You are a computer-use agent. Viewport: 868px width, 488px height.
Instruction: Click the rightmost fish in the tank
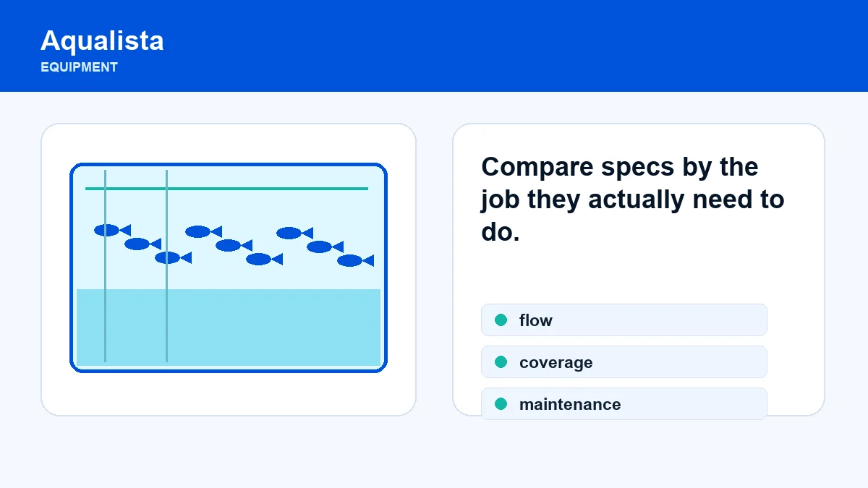pos(355,260)
